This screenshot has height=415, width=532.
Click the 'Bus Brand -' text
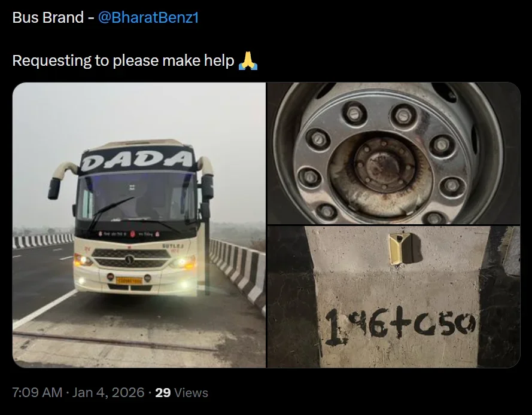[53, 17]
